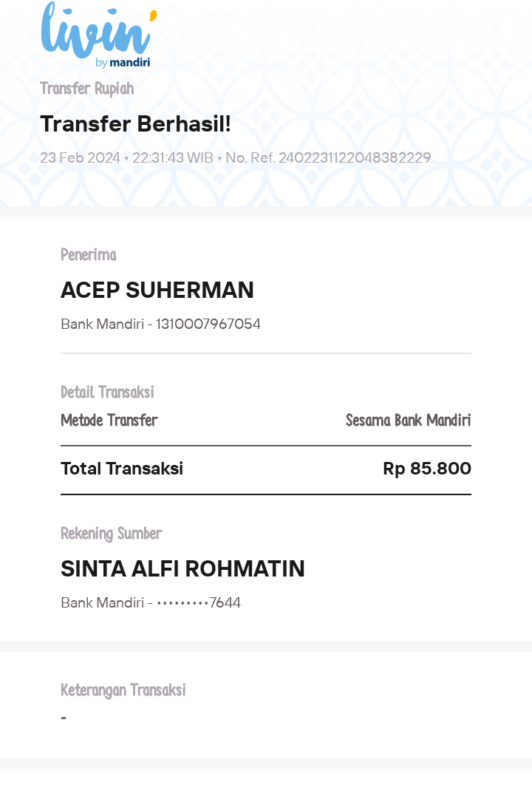The height and width of the screenshot is (799, 532).
Task: Click the Livin' by Mandiri logo
Action: 99,35
